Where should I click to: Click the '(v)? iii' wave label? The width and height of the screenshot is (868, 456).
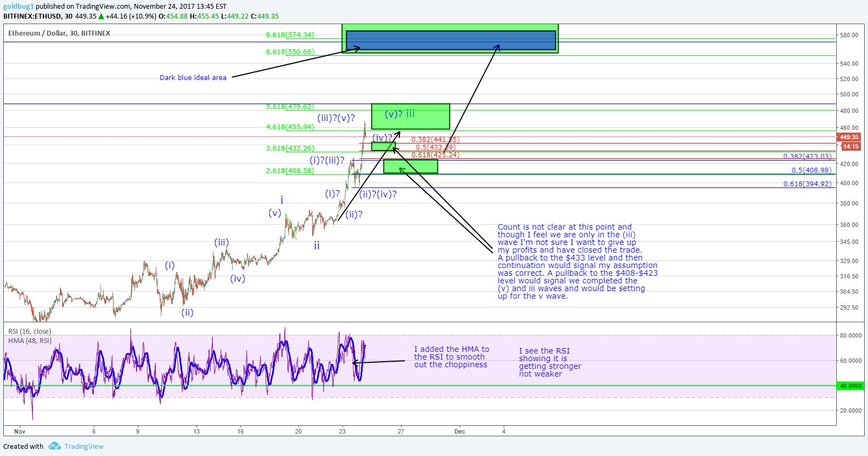click(400, 114)
